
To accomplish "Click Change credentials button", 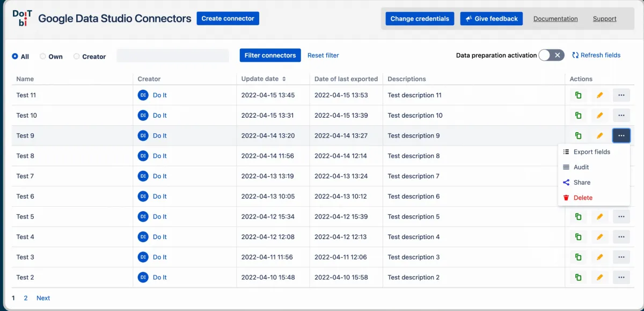I will pyautogui.click(x=420, y=19).
